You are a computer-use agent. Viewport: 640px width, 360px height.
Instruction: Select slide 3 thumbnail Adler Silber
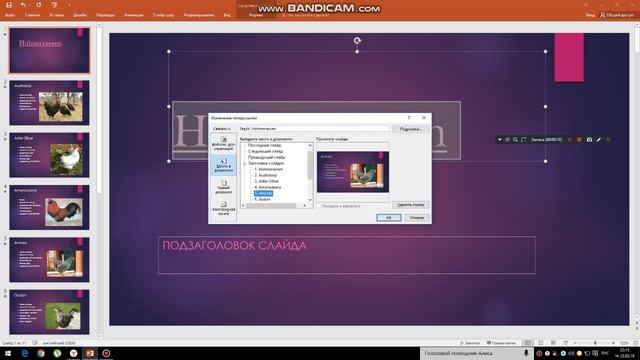click(x=49, y=155)
